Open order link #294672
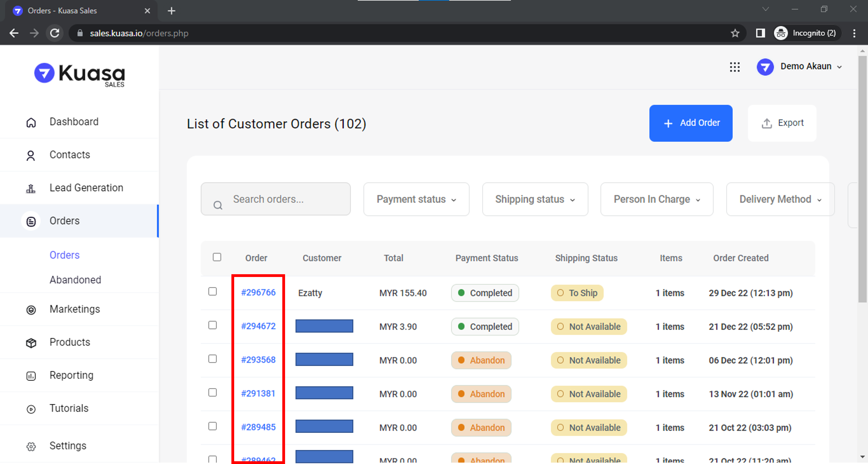 coord(258,326)
